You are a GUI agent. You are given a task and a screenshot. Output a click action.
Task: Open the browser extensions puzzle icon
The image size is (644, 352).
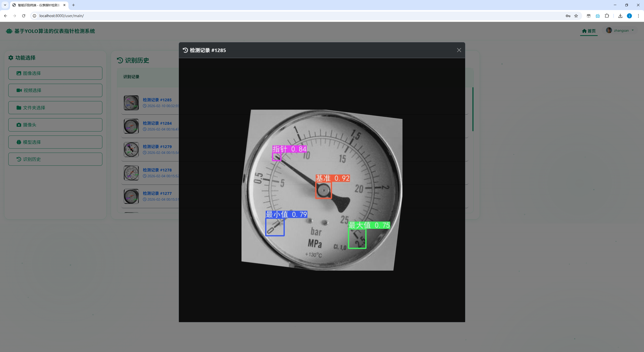607,16
